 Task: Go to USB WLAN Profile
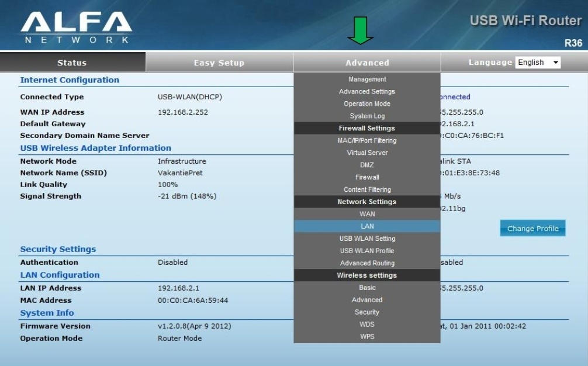tap(367, 250)
